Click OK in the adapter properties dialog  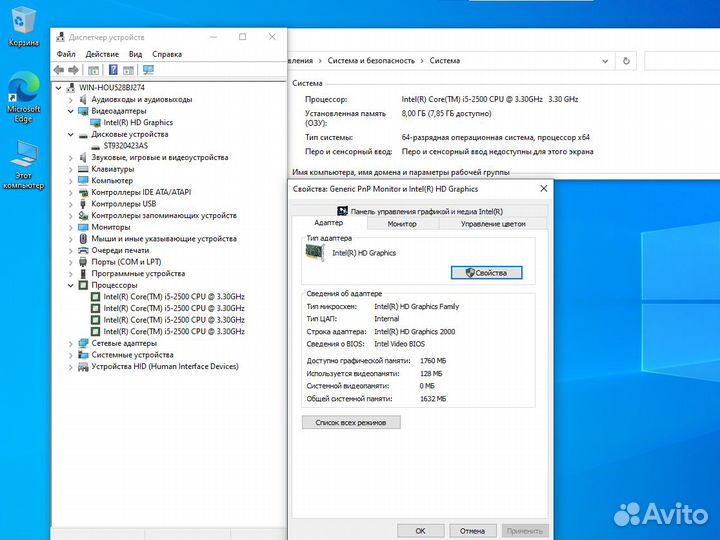coord(421,531)
